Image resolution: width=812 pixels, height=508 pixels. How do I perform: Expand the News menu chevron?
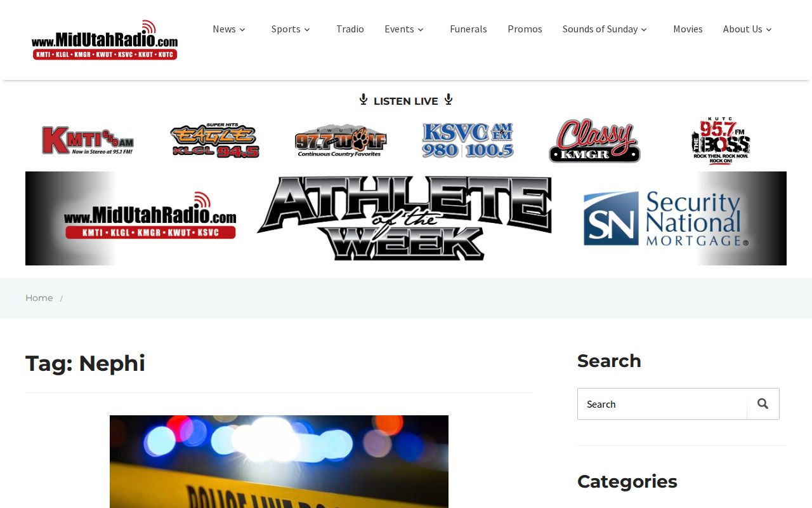[x=242, y=29]
